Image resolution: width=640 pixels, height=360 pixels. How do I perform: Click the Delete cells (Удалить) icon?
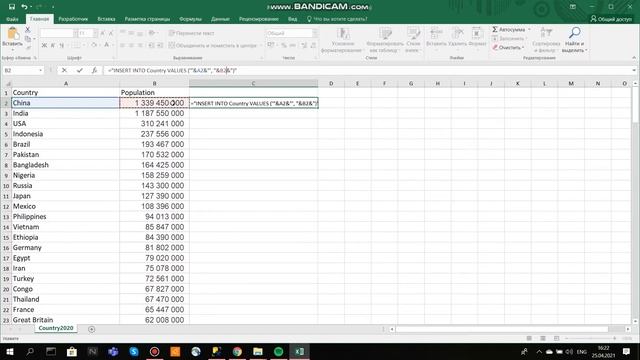tap(457, 33)
